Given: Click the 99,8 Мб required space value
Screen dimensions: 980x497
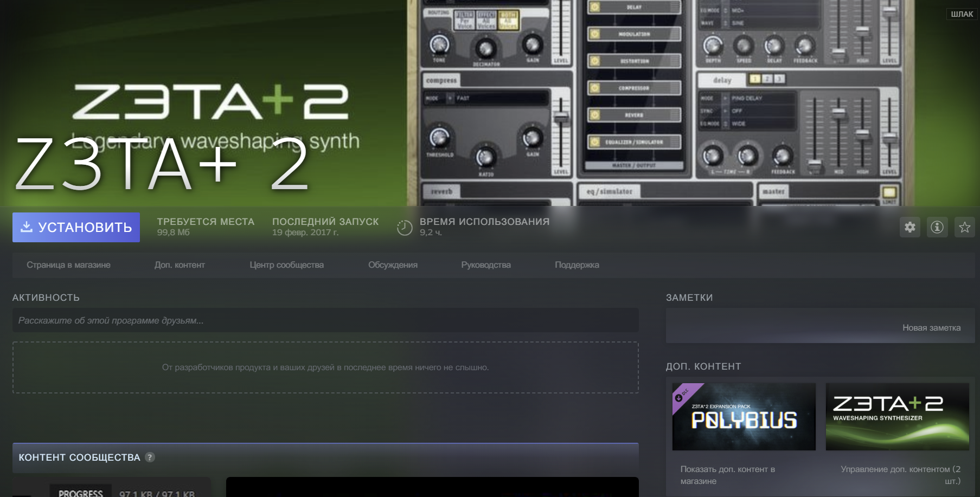Looking at the screenshot, I should click(174, 233).
